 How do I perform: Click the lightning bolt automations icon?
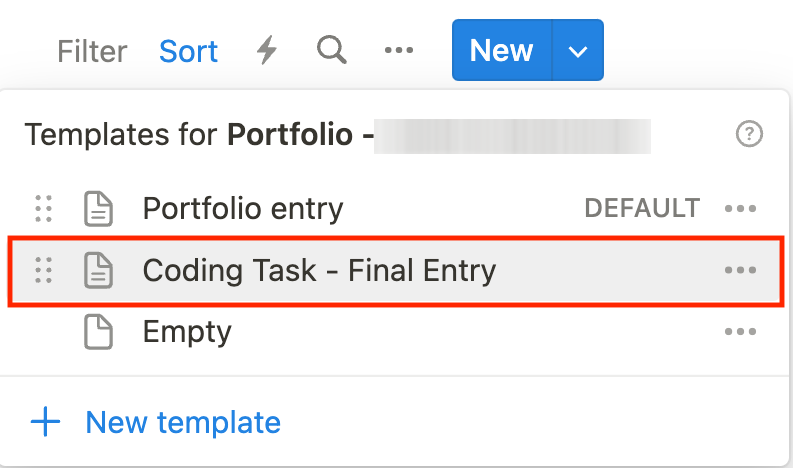[x=266, y=50]
